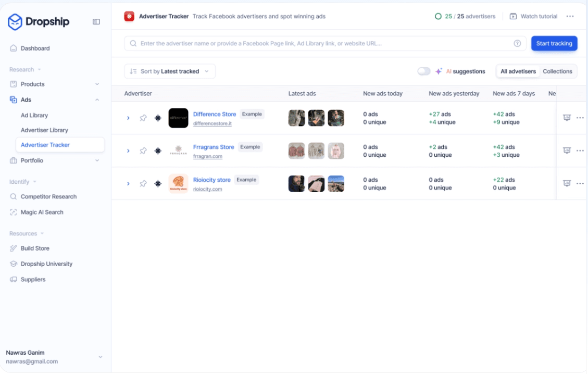Open more options for Difference Store row
The image size is (588, 374).
click(x=580, y=118)
